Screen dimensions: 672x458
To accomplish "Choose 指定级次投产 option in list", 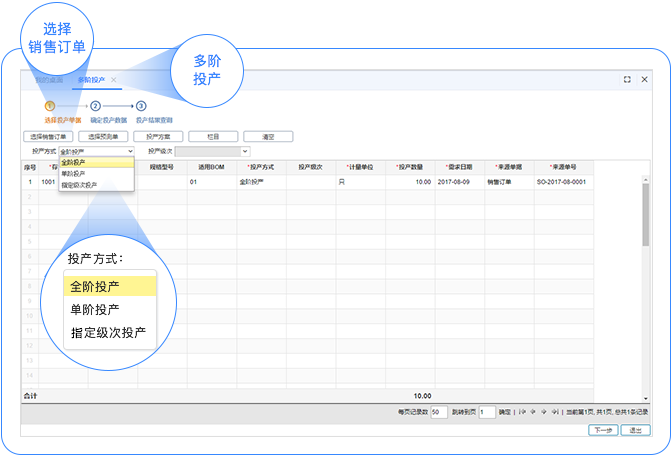I will click(79, 185).
